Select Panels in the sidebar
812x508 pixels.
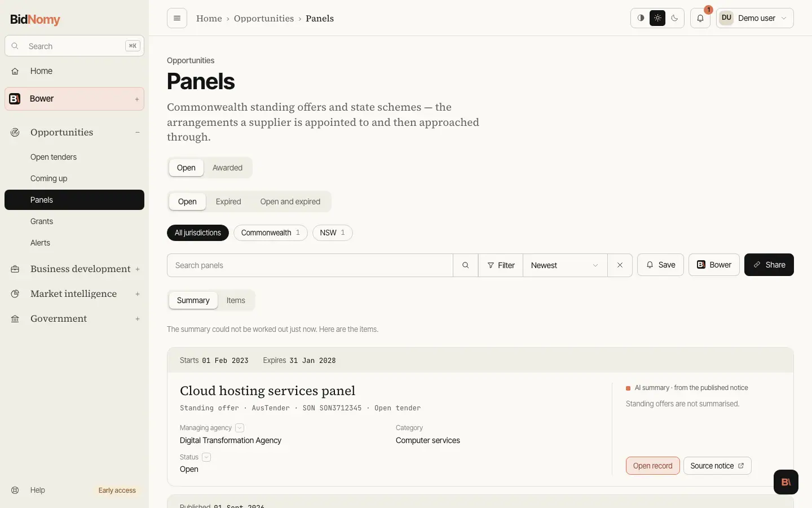click(x=74, y=200)
